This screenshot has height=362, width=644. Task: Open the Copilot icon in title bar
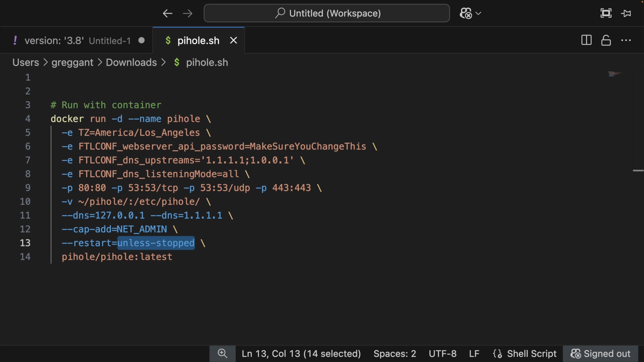[x=466, y=13]
